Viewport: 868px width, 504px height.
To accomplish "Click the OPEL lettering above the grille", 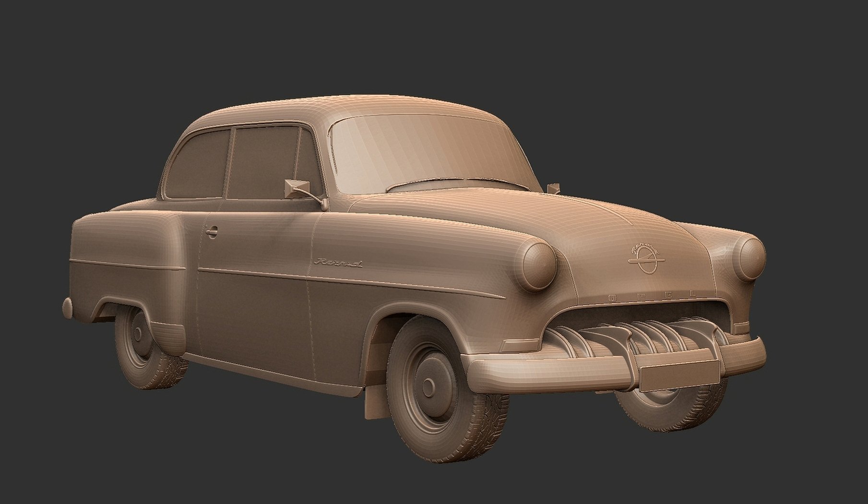I will pyautogui.click(x=652, y=295).
